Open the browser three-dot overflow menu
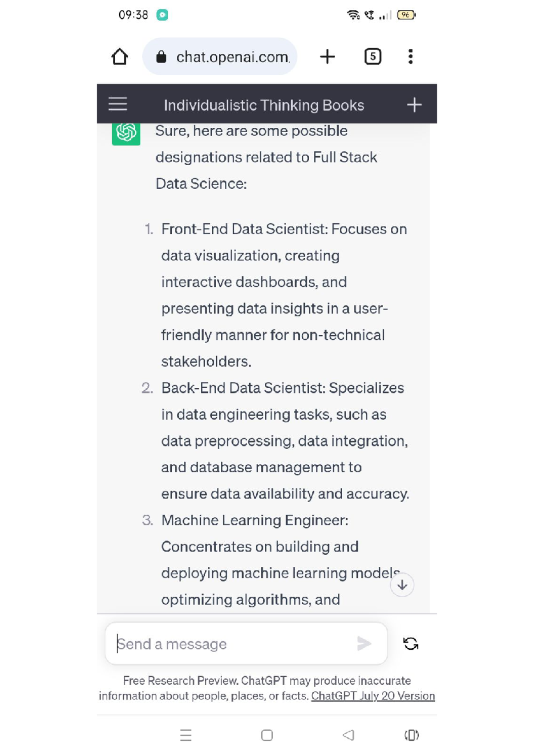534x756 pixels. pos(410,56)
